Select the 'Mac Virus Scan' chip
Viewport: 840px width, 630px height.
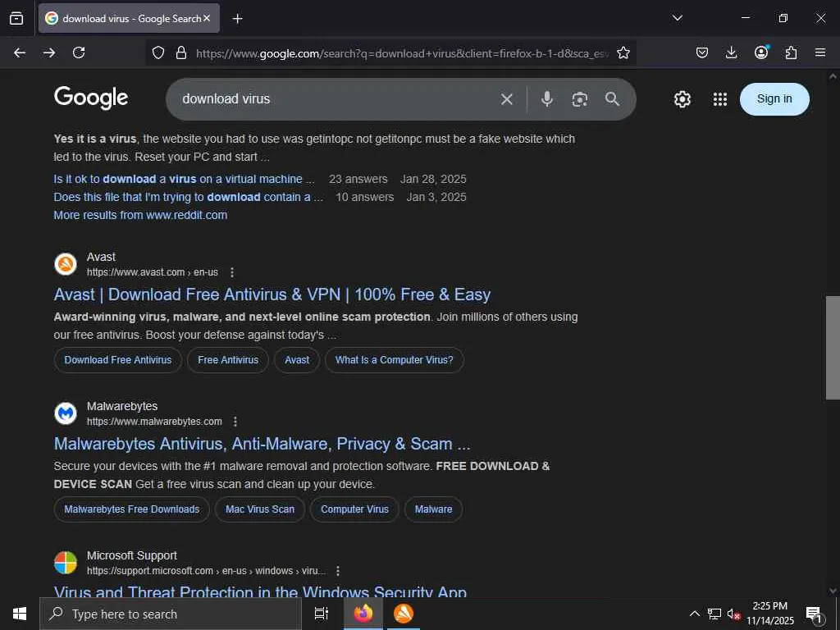260,509
